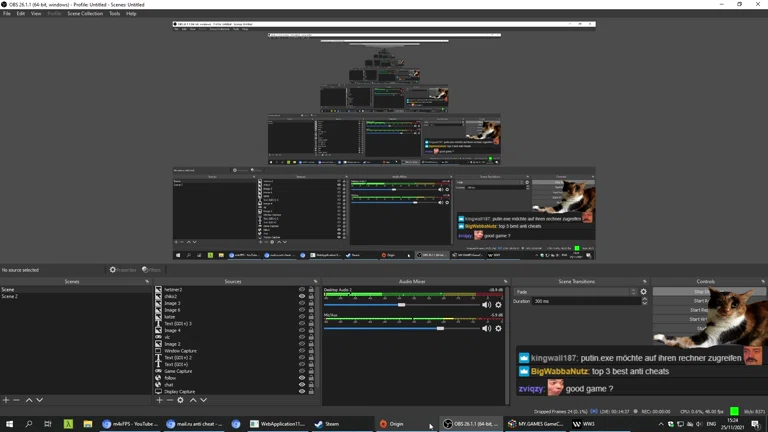The width and height of the screenshot is (768, 432).
Task: Toggle visibility of the follow source
Action: (302, 378)
